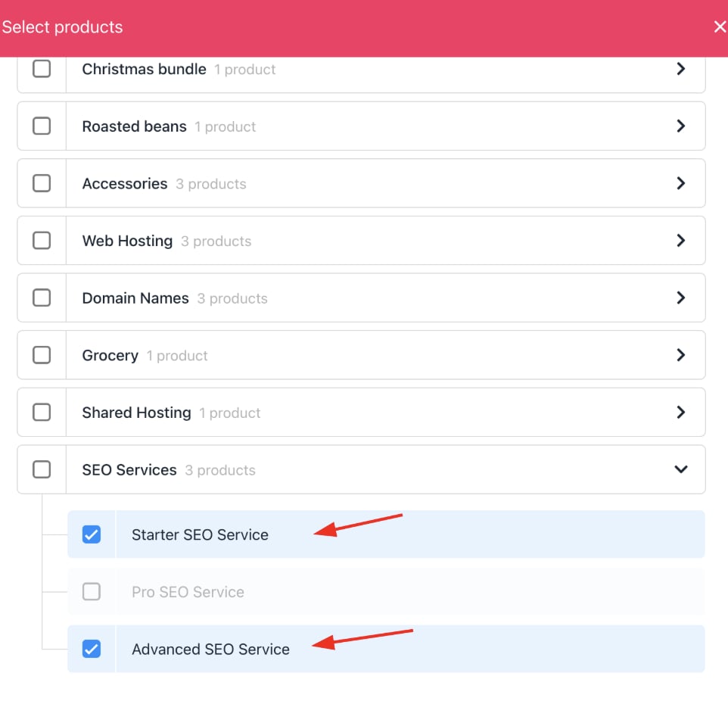
Task: Click the Accessories label text
Action: [x=124, y=183]
